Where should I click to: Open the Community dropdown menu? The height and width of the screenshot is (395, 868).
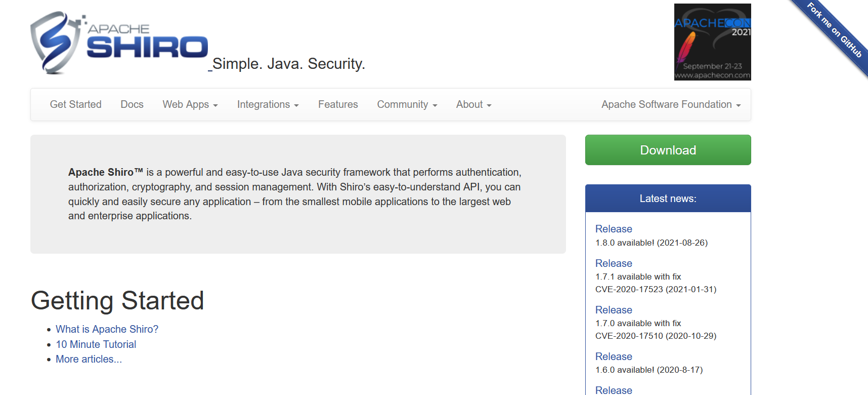pos(407,105)
